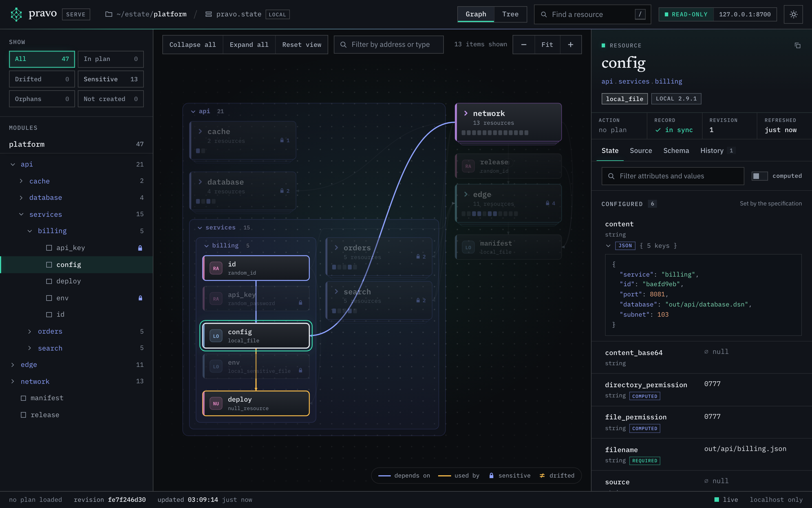Click the folder icon before ~/estate/platform
812x508 pixels.
pyautogui.click(x=109, y=14)
